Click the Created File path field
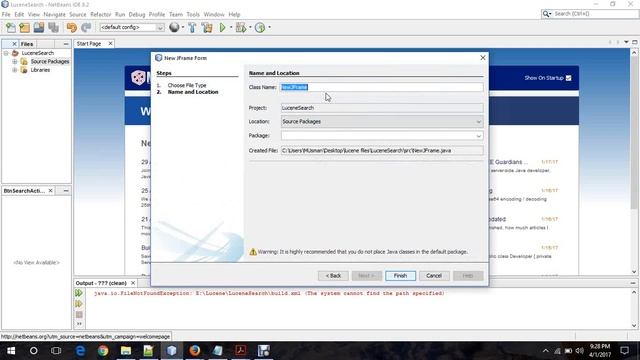The image size is (640, 360). click(x=382, y=151)
